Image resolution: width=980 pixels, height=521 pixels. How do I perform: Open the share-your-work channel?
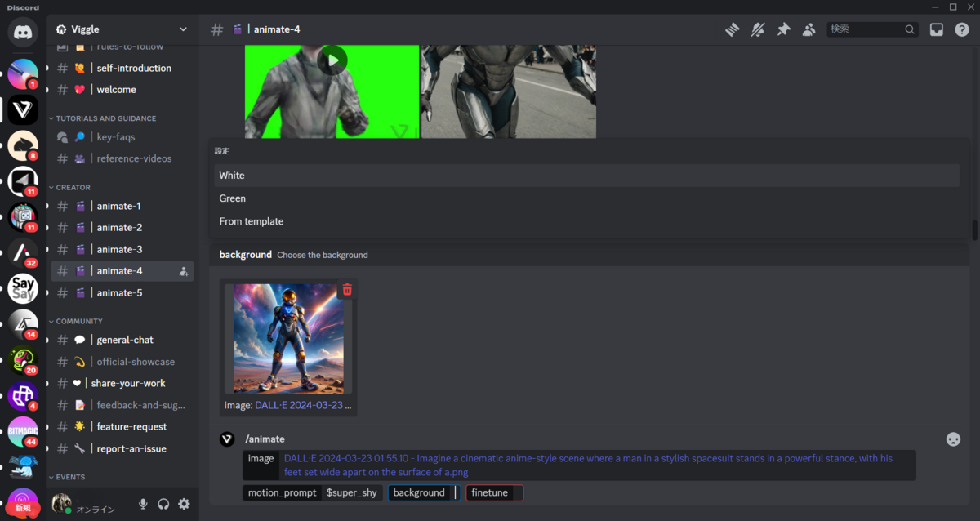[x=122, y=383]
